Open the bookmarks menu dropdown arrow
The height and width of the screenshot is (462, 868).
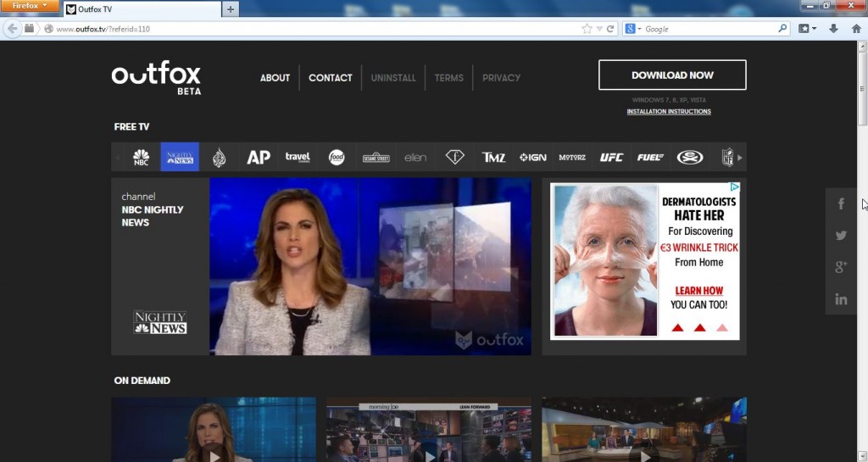pyautogui.click(x=815, y=29)
